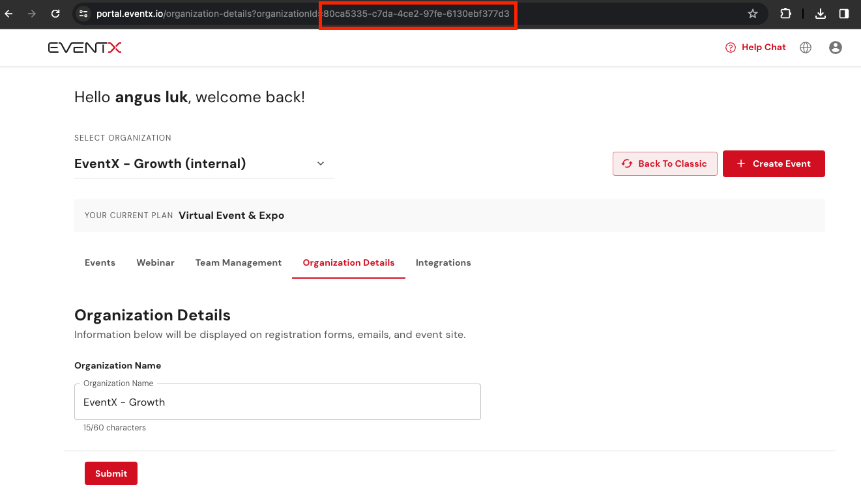The height and width of the screenshot is (504, 861).
Task: Reload the page with the refresh icon
Action: click(55, 14)
